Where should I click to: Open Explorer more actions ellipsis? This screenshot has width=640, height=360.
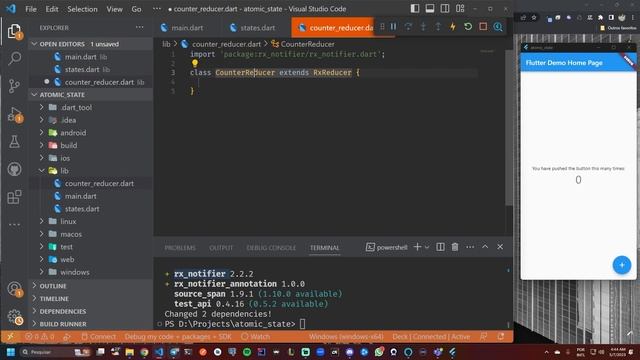pyautogui.click(x=140, y=27)
